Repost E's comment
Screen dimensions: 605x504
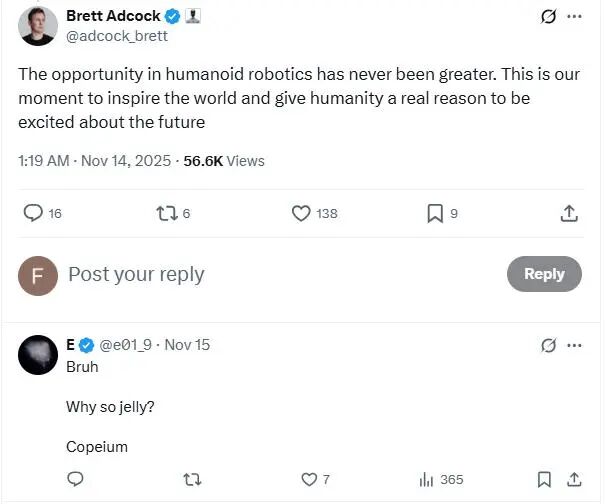[192, 480]
